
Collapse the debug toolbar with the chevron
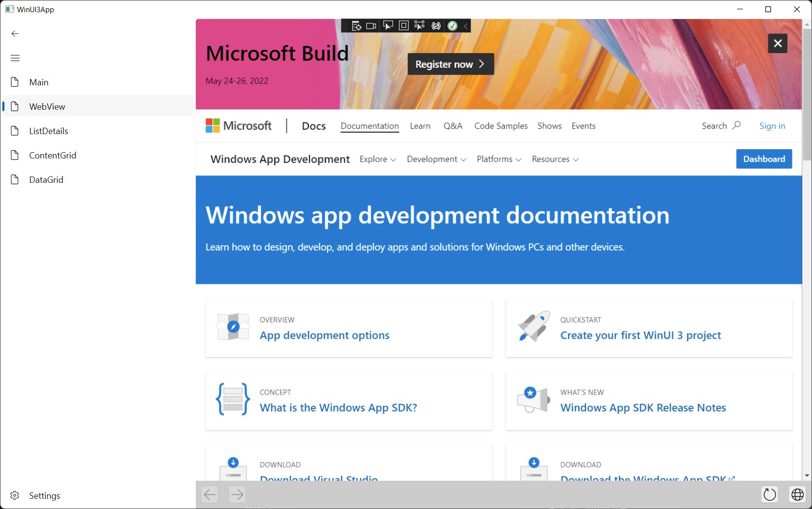(x=466, y=26)
